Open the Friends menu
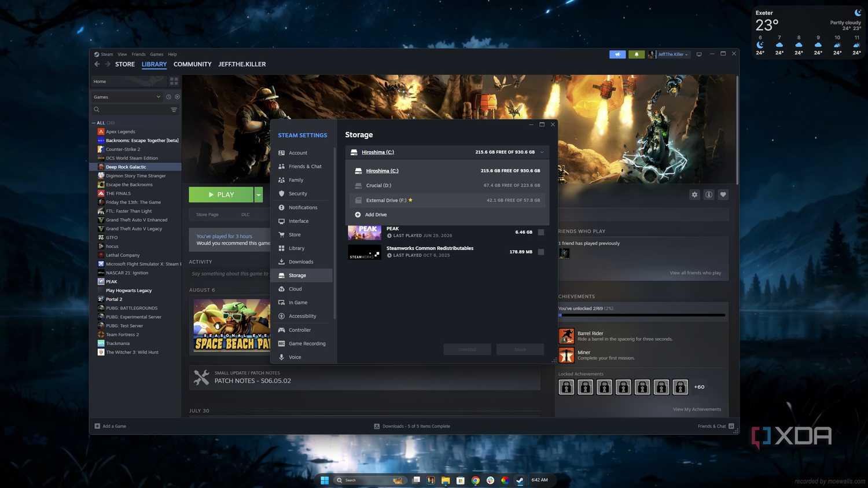 (138, 54)
